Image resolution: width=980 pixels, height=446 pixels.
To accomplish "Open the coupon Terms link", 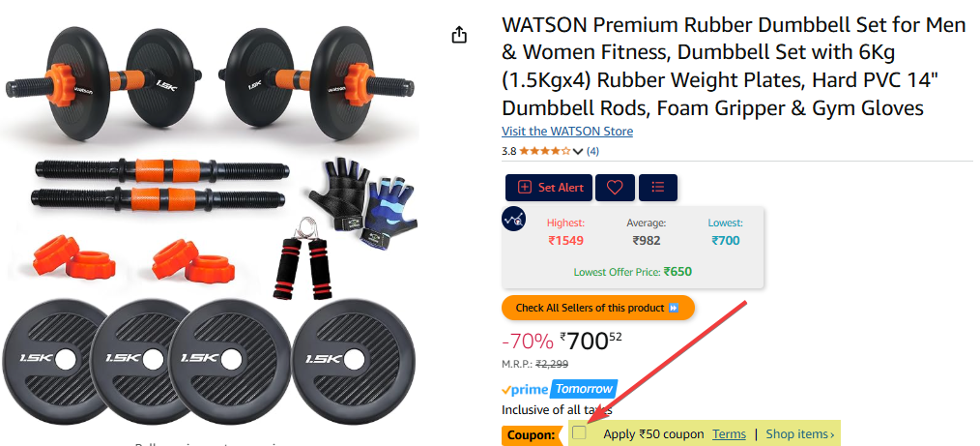I will [729, 434].
